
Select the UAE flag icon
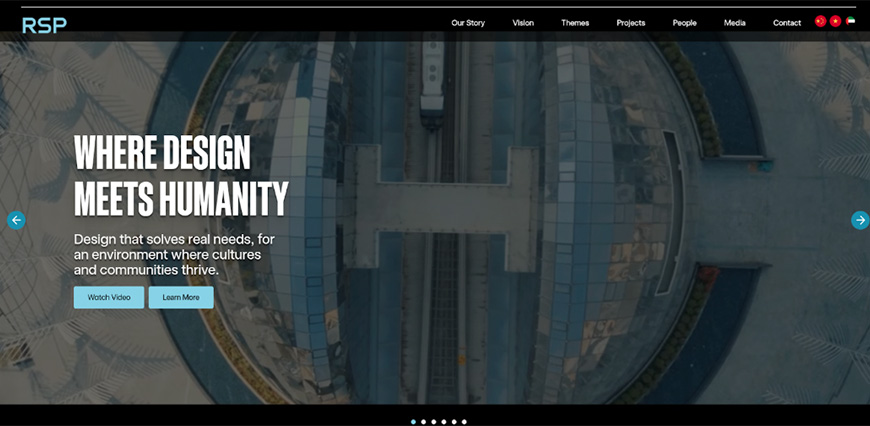tap(851, 21)
